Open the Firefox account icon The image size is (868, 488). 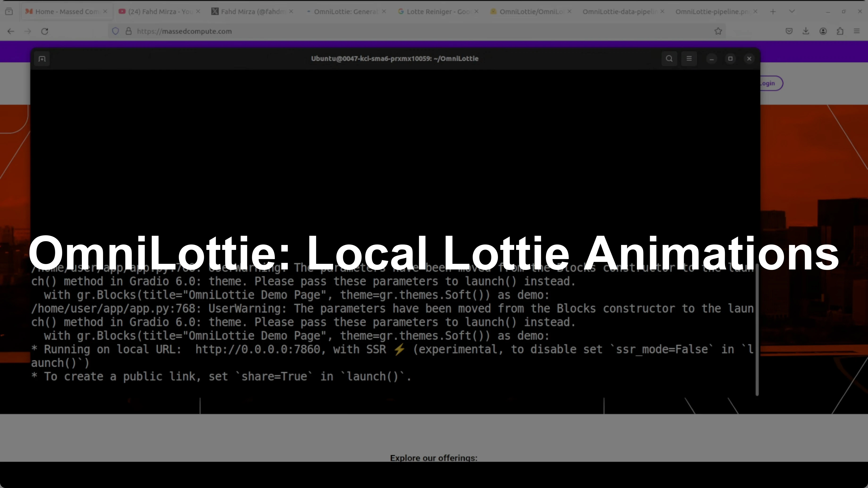pos(823,31)
